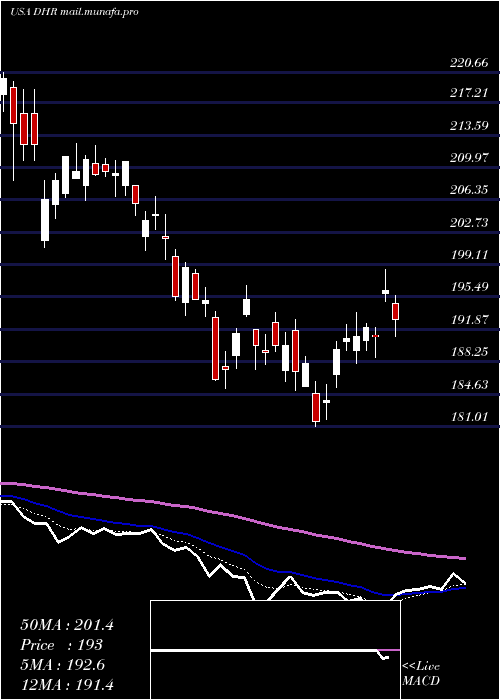Image resolution: width=500 pixels, height=700 pixels.
Task: Click the 206.35 price level label
Action: point(469,190)
